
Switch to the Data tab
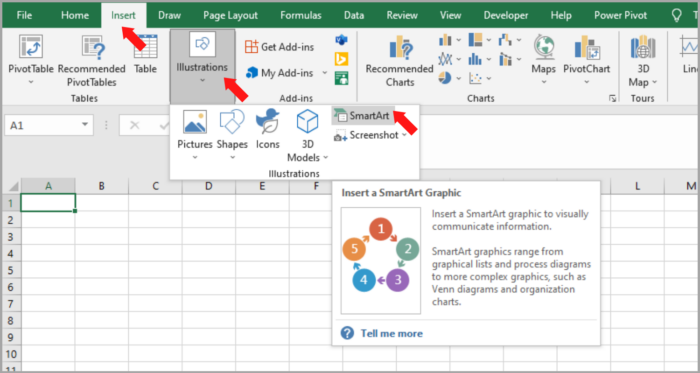click(x=354, y=16)
